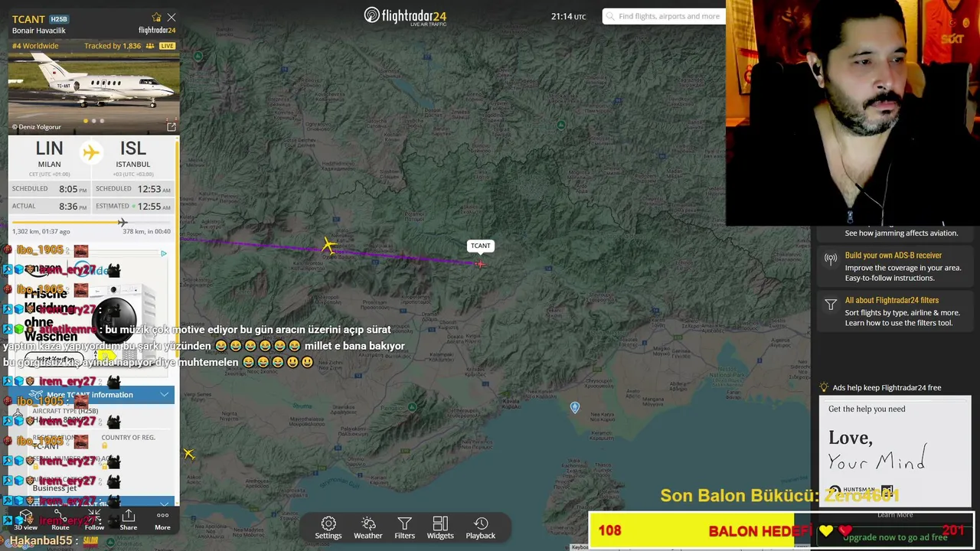This screenshot has width=980, height=551.
Task: Show the flight Route
Action: 60,520
